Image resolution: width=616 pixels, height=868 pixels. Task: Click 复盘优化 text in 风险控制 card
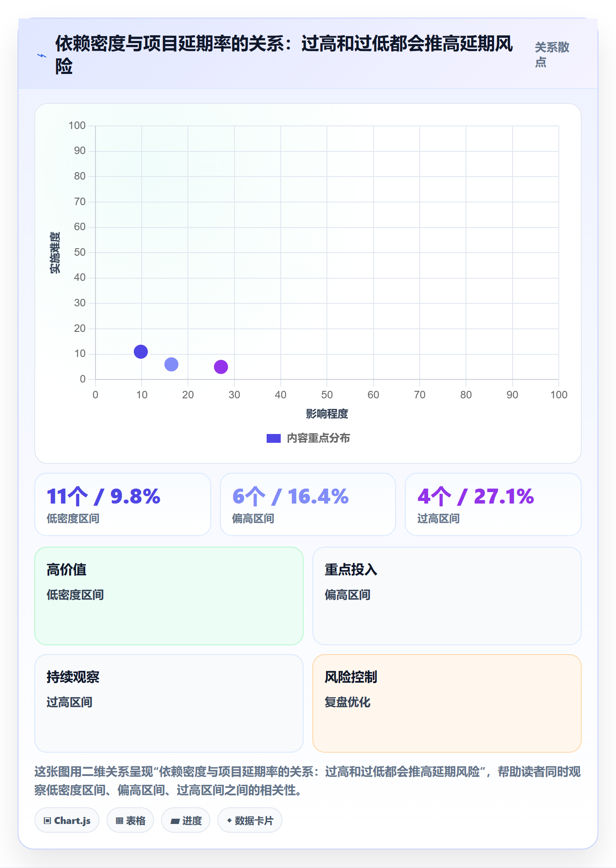[x=348, y=702]
